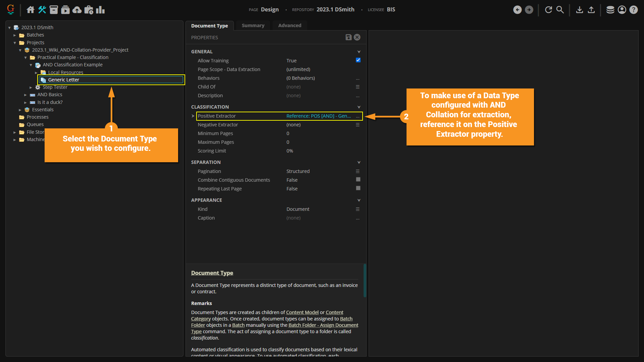Click the refresh icon in top toolbar
Viewport: 644px width, 362px height.
548,10
